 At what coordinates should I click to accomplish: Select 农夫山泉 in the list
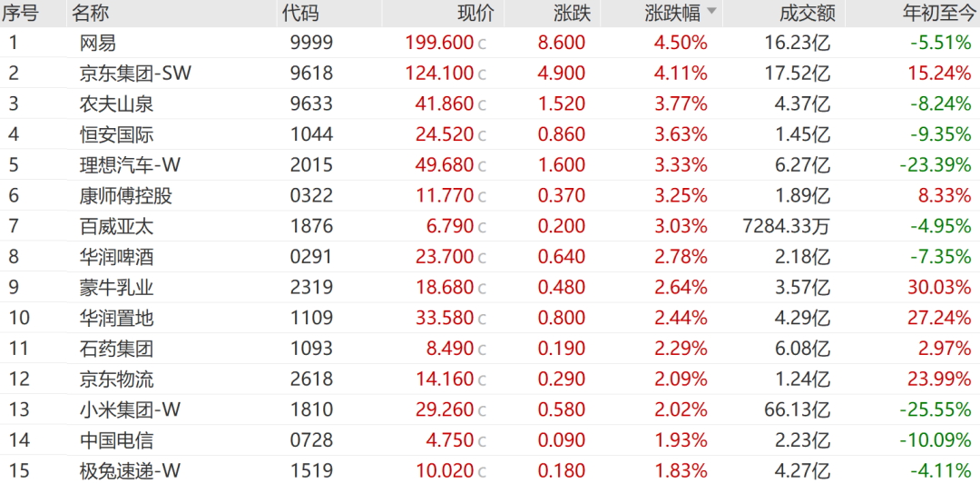pyautogui.click(x=117, y=103)
